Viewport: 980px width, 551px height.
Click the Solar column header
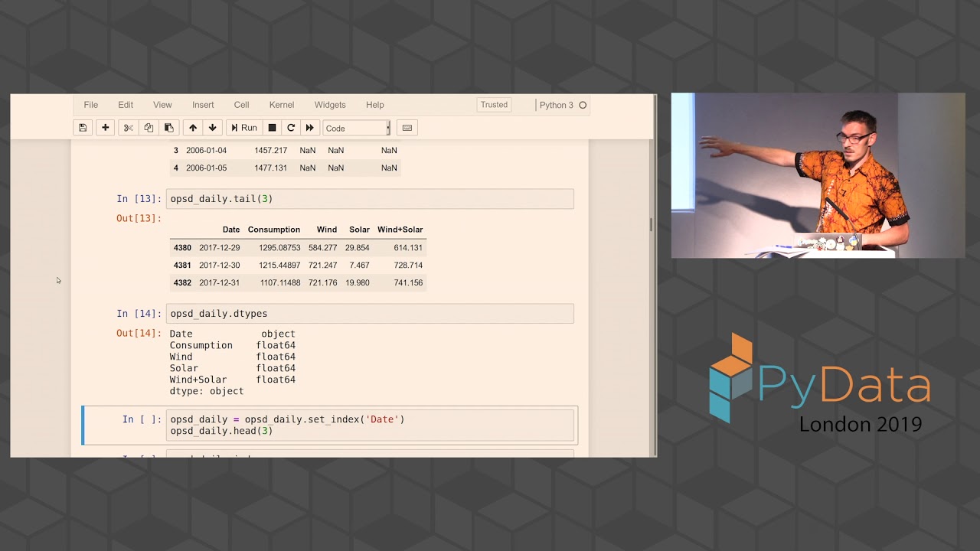tap(359, 230)
